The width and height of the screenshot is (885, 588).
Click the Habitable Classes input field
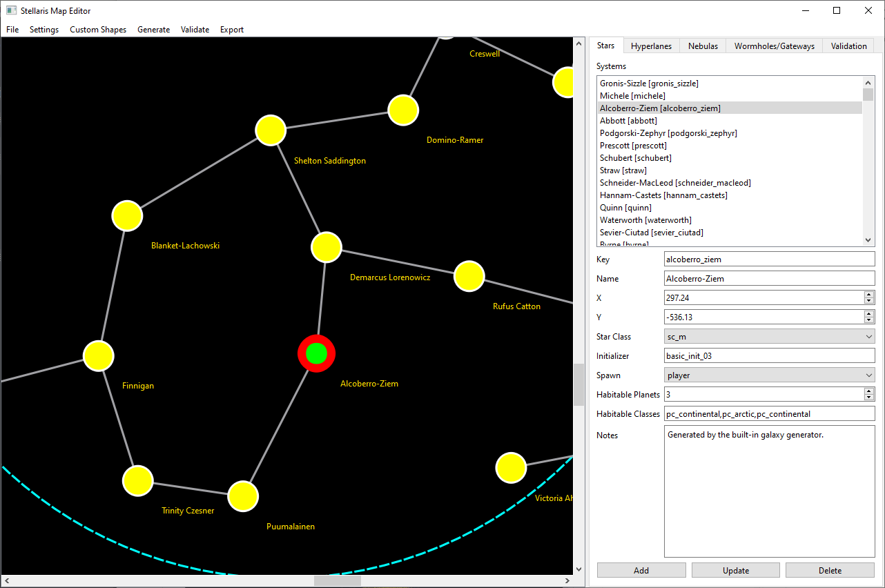point(769,413)
